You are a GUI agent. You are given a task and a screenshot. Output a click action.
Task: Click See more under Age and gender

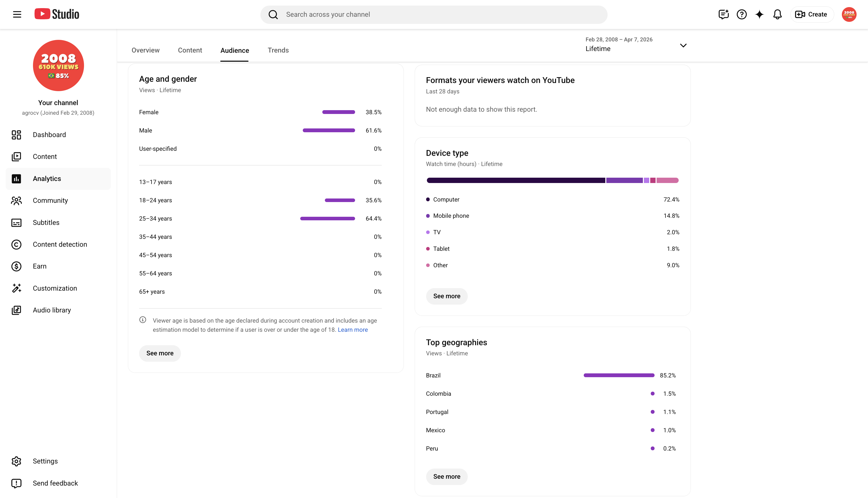click(x=160, y=353)
